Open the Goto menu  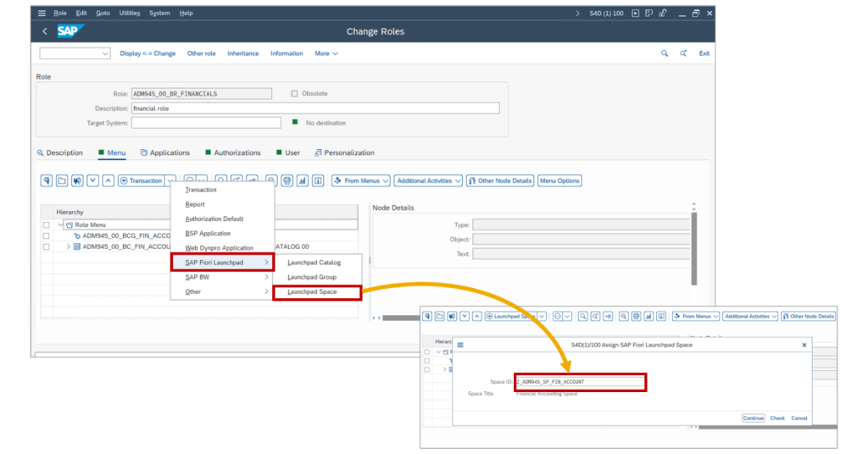tap(103, 14)
